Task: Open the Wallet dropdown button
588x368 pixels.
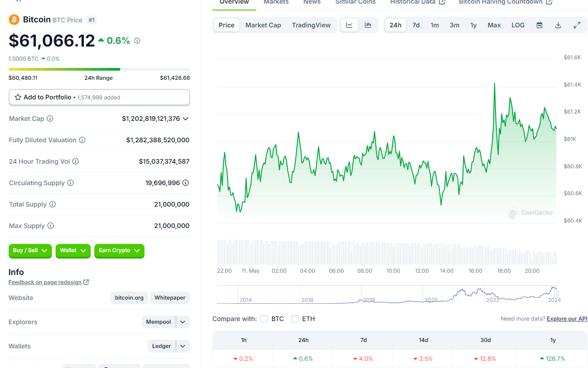Action: [73, 250]
